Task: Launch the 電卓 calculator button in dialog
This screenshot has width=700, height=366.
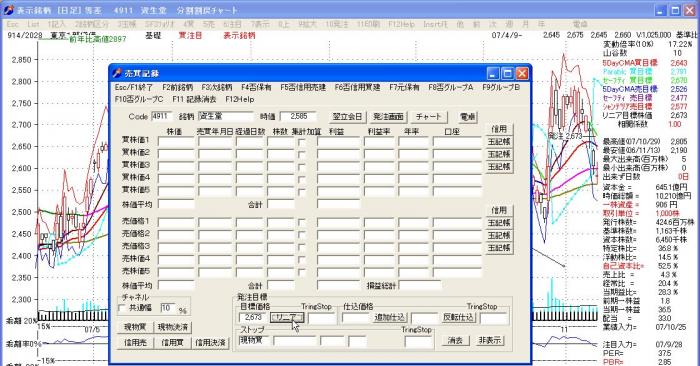Action: click(467, 117)
